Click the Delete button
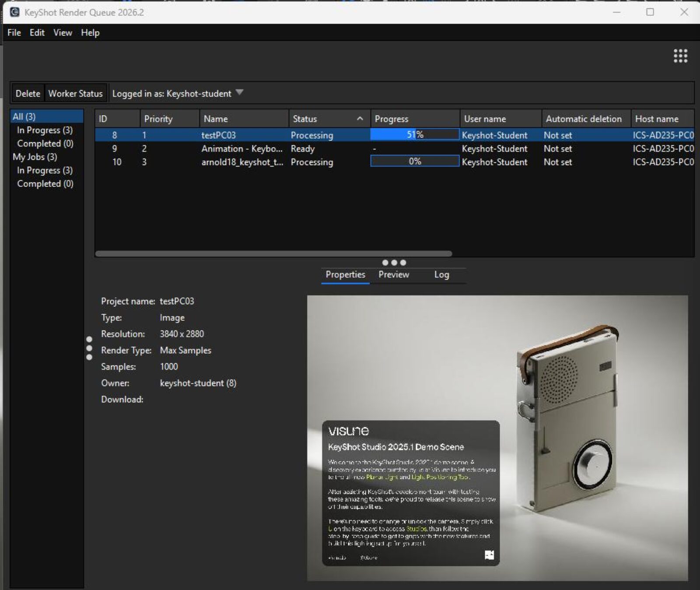This screenshot has width=700, height=590. 28,93
